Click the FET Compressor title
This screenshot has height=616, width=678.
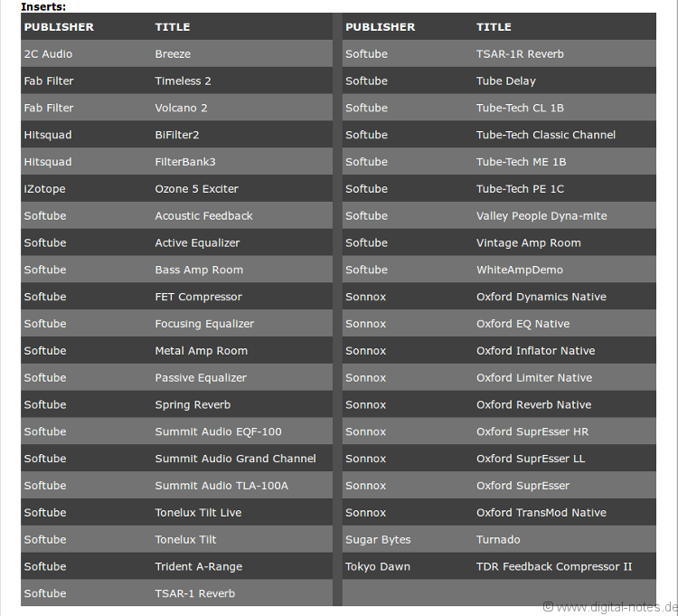coord(198,297)
